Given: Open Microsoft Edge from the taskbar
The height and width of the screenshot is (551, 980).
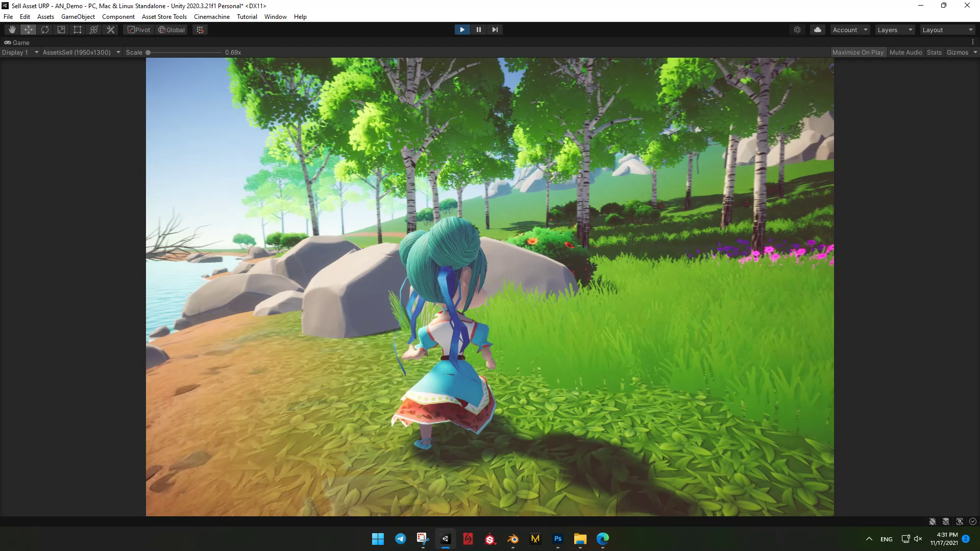Looking at the screenshot, I should (603, 539).
